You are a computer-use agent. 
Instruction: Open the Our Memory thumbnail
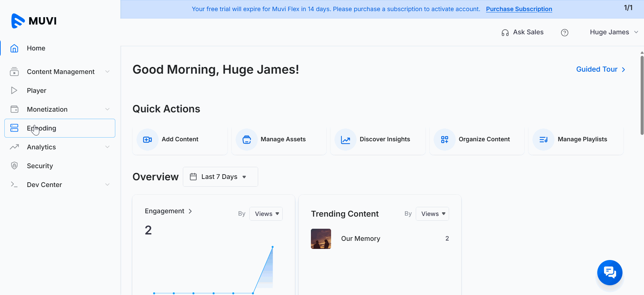(321, 239)
